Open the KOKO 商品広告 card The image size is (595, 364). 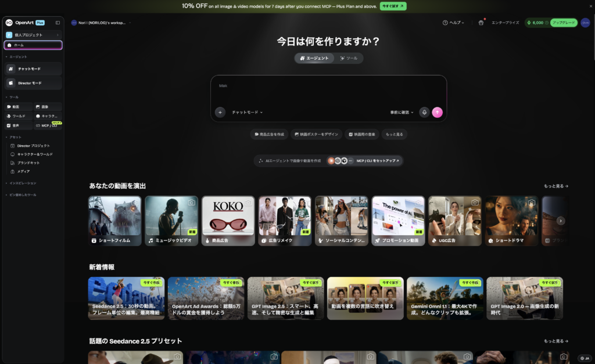point(228,221)
